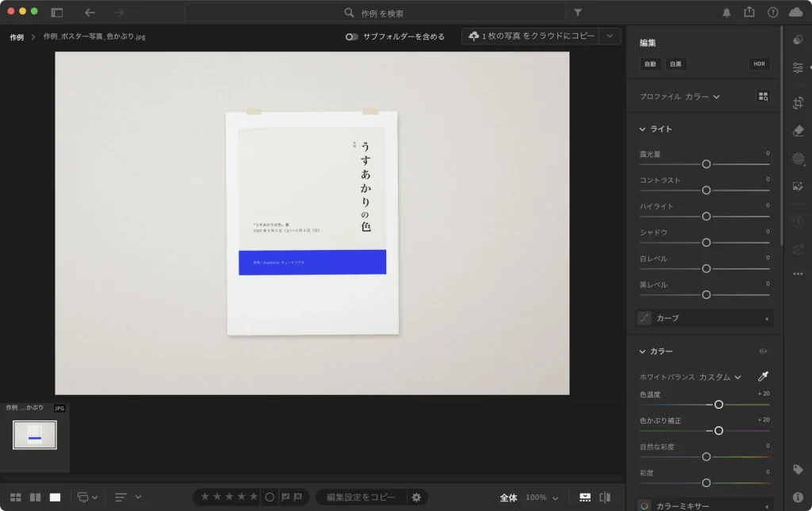Image resolution: width=812 pixels, height=511 pixels.
Task: Toggle the HDR edit mode
Action: pos(759,63)
